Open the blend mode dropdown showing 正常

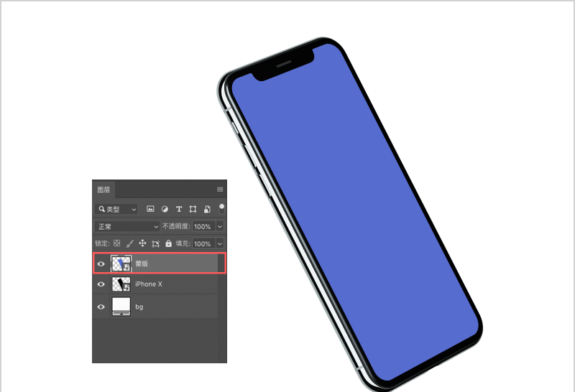coord(127,226)
